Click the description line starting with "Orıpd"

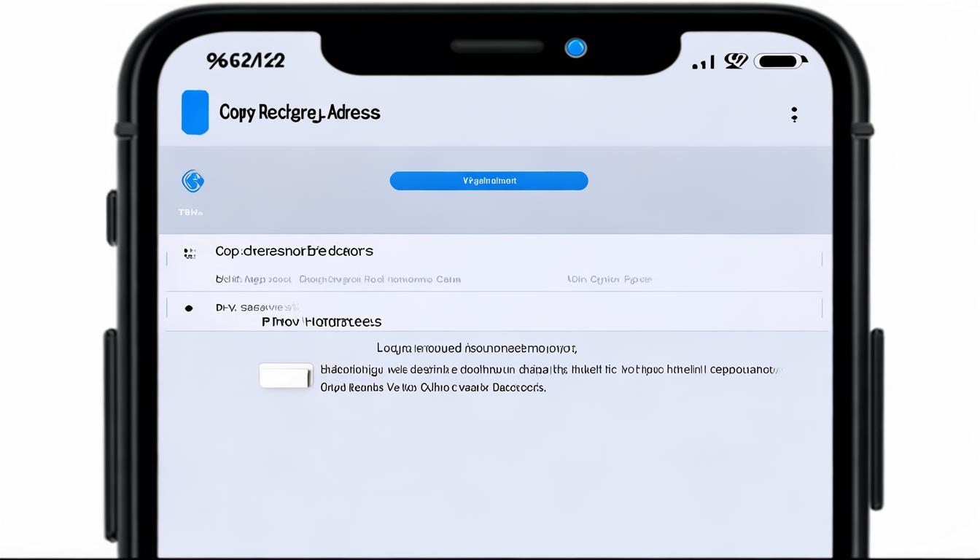click(x=433, y=388)
